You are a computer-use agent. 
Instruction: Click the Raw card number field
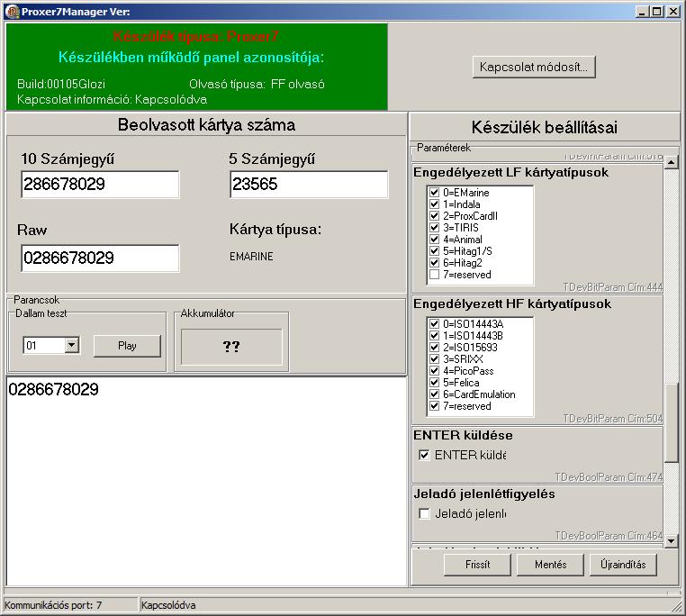point(100,258)
